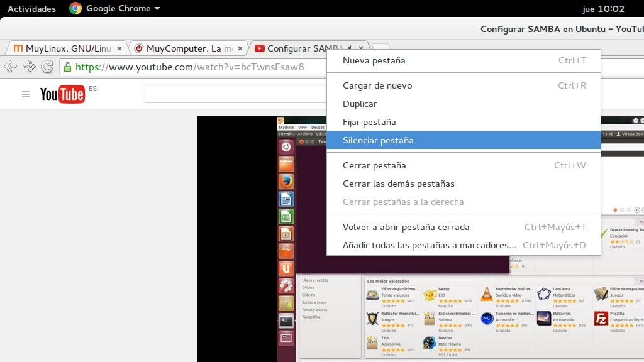The height and width of the screenshot is (362, 644).
Task: Click the Bastion role-playing game icon
Action: coord(430,344)
